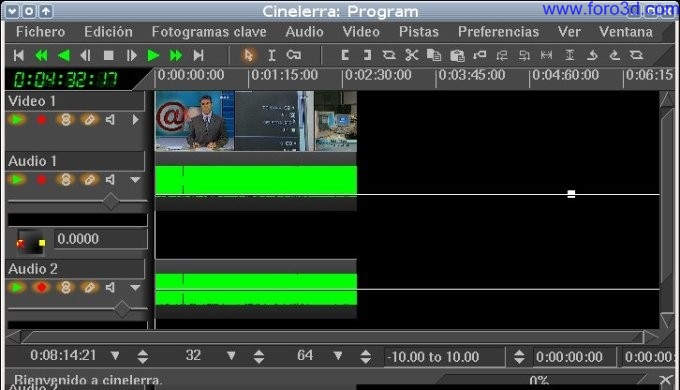Open track zoom dropdown next to 64
Viewport: 680px width, 390px height.
click(338, 356)
